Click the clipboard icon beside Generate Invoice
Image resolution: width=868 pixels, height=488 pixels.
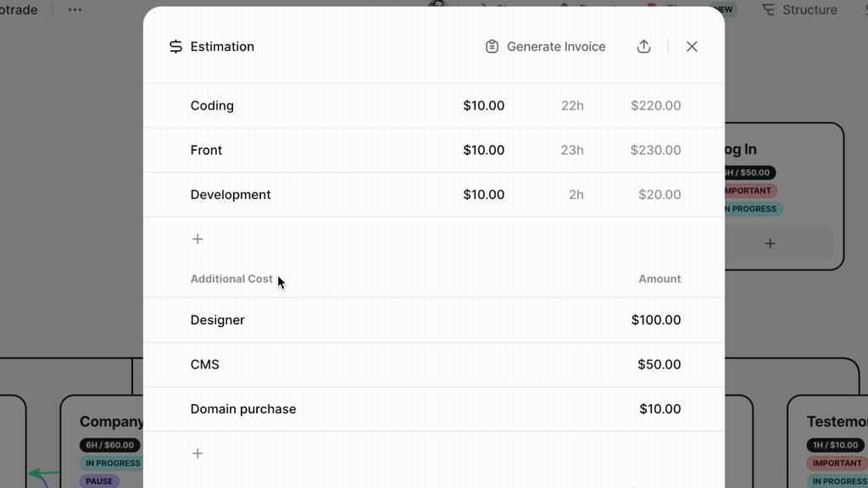click(492, 47)
